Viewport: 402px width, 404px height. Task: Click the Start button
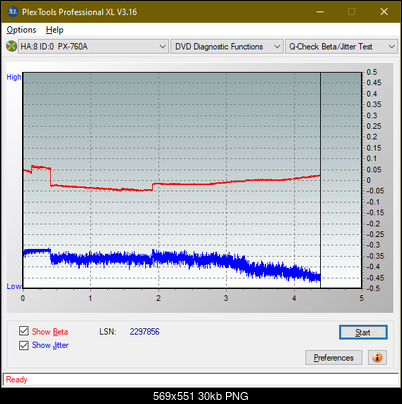tap(363, 332)
